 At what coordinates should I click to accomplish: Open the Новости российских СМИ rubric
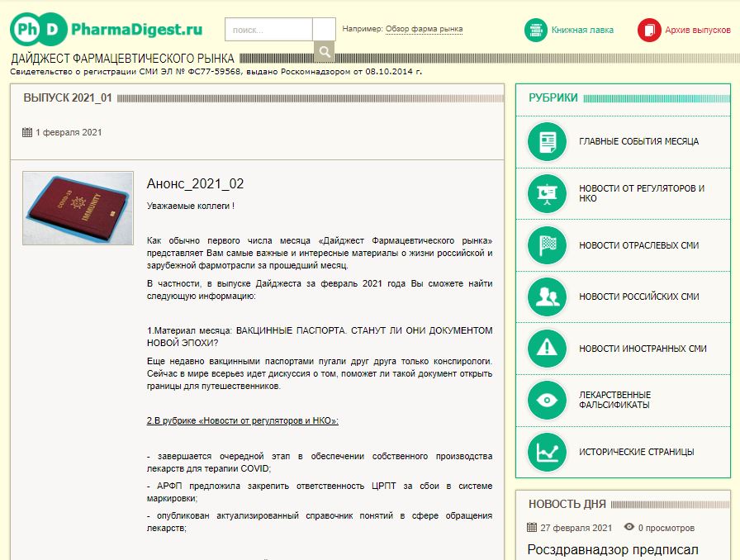(639, 297)
